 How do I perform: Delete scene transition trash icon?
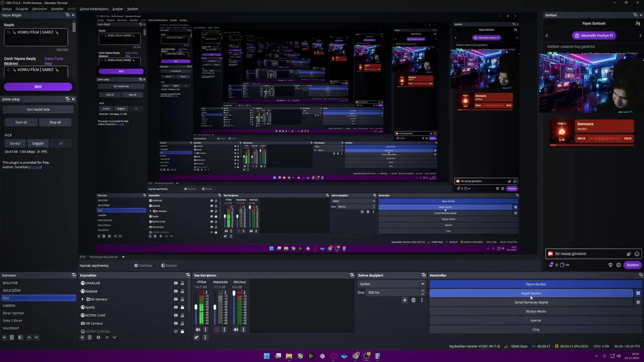point(414,300)
